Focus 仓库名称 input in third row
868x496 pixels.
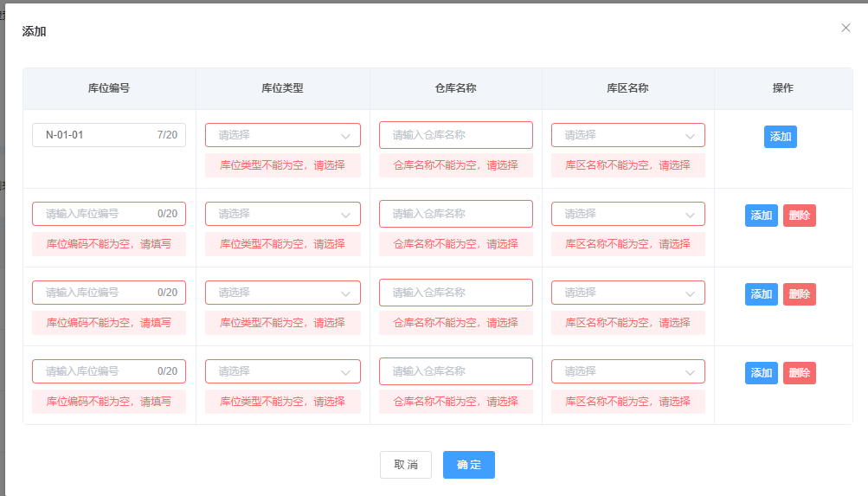coord(455,293)
